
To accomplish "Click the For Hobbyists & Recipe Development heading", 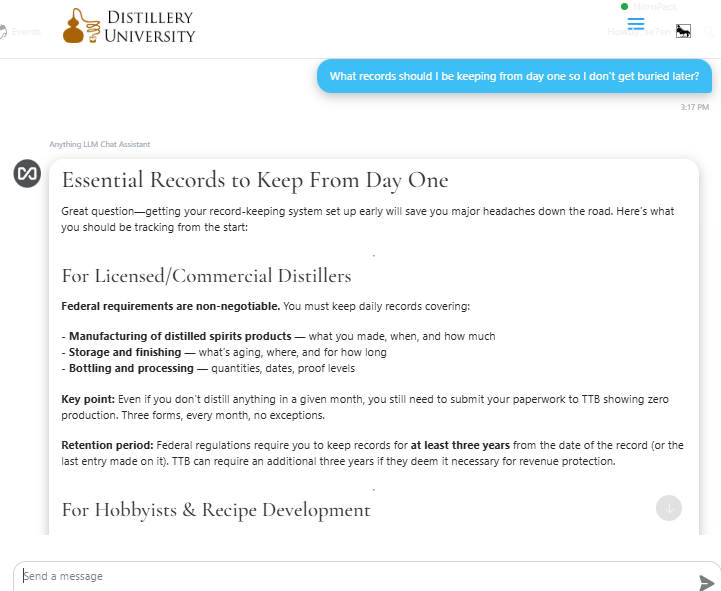I will point(216,510).
